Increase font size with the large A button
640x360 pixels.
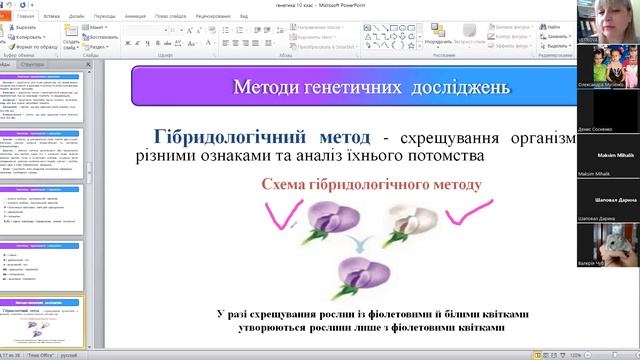pyautogui.click(x=190, y=31)
